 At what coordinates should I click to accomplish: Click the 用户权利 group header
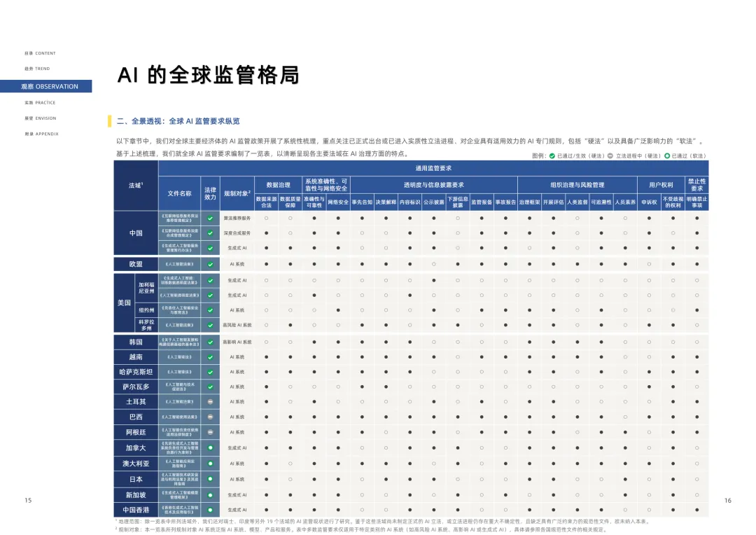click(x=661, y=185)
